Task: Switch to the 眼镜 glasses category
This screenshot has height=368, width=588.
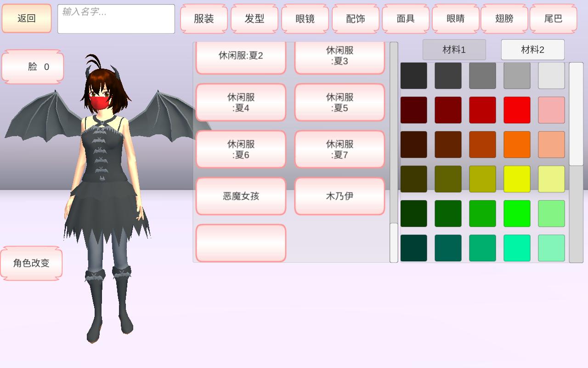Action: (x=305, y=18)
